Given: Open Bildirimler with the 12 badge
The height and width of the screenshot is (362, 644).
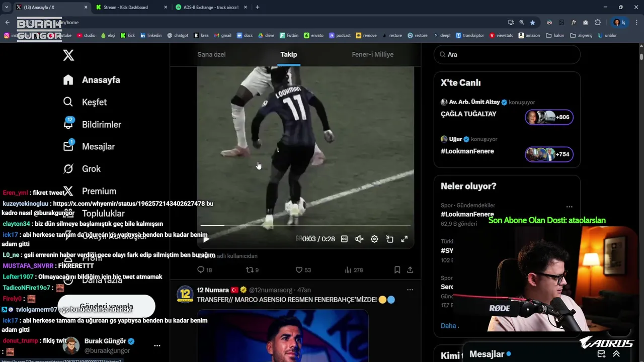Looking at the screenshot, I should coord(92,124).
